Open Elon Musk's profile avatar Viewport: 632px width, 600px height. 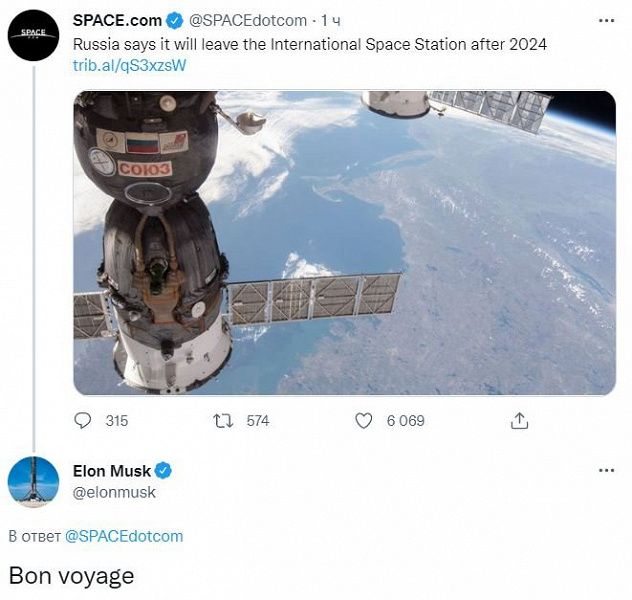pyautogui.click(x=33, y=481)
